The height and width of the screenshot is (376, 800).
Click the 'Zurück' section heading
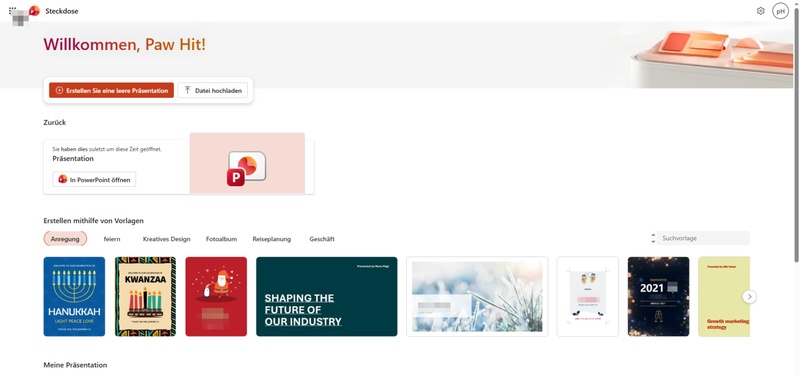coord(55,122)
